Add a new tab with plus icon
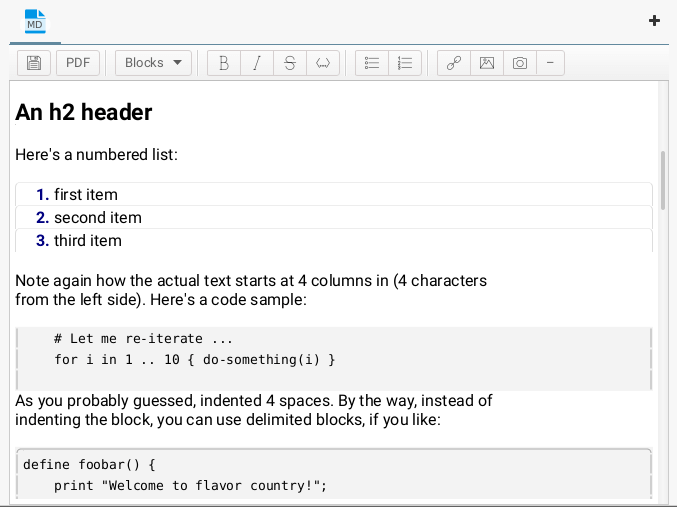 click(x=655, y=20)
